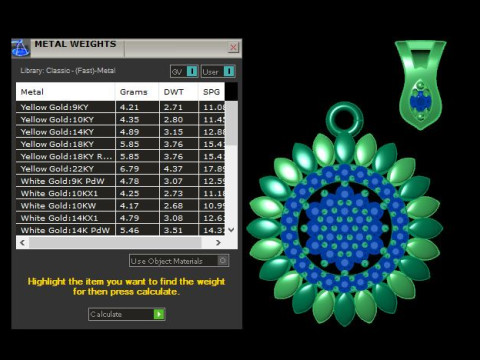Screen dimensions: 480x360
Task: Select the pendant jump ring loop
Action: [x=344, y=119]
